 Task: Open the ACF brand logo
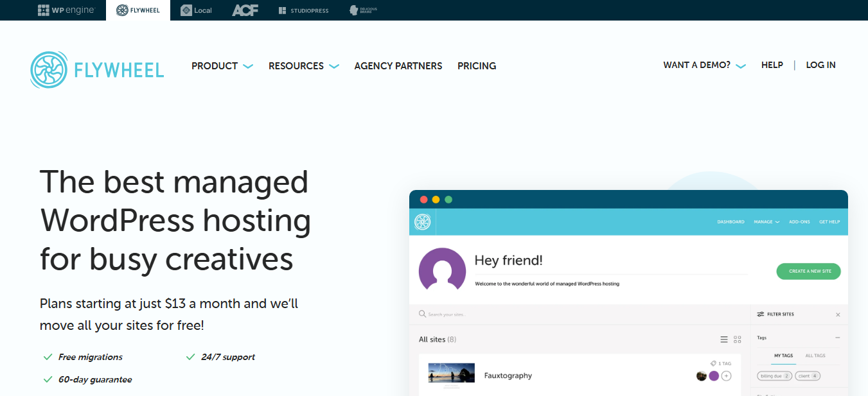[245, 10]
